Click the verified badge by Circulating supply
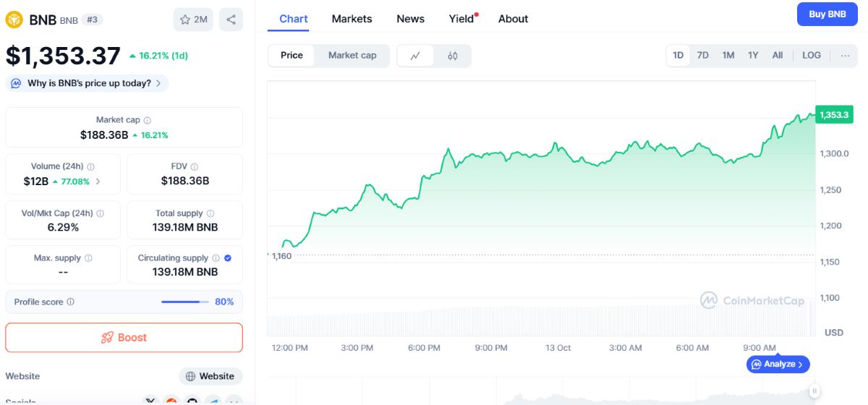The height and width of the screenshot is (405, 868). tap(228, 258)
